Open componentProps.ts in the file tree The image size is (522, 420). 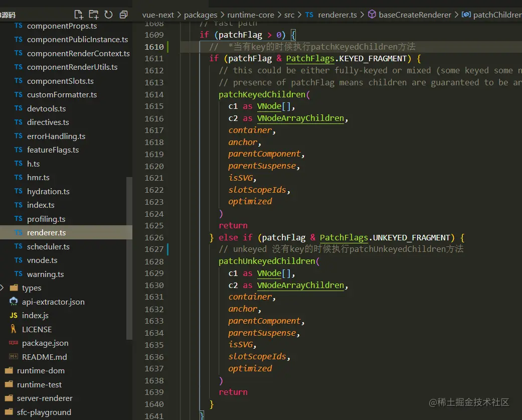62,26
